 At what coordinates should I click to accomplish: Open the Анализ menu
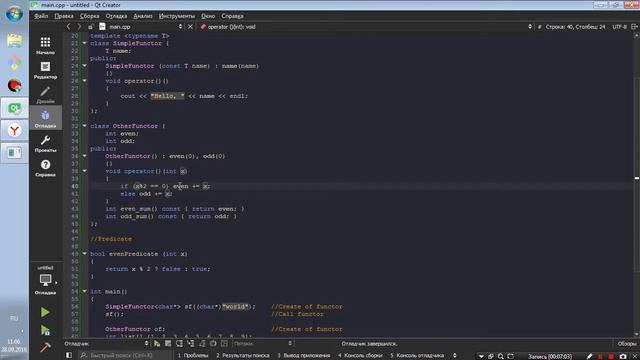[143, 16]
